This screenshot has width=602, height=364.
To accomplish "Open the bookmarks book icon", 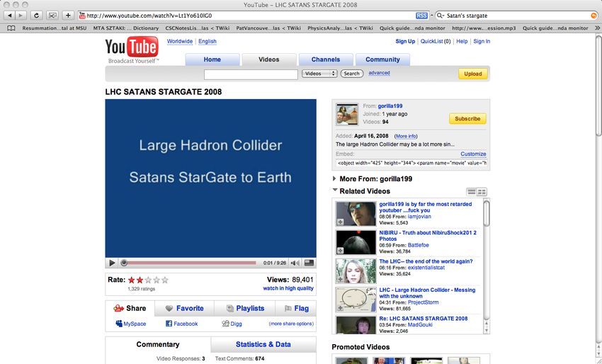I will coord(11,28).
